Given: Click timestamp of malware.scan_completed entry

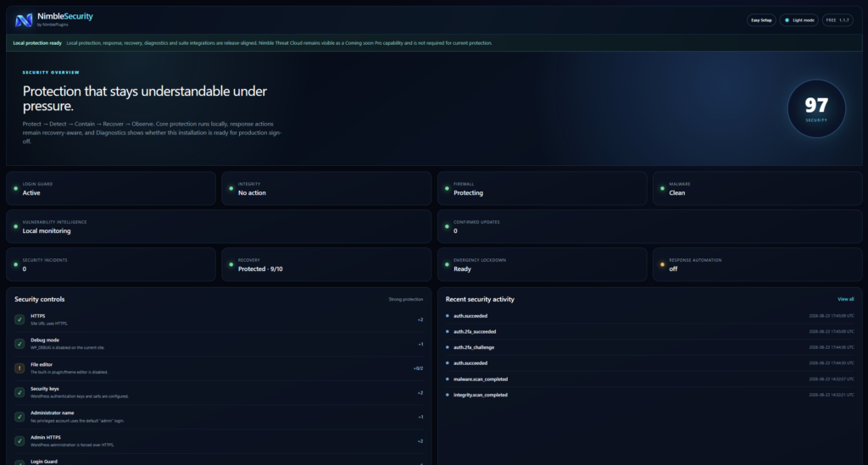Looking at the screenshot, I should 832,379.
